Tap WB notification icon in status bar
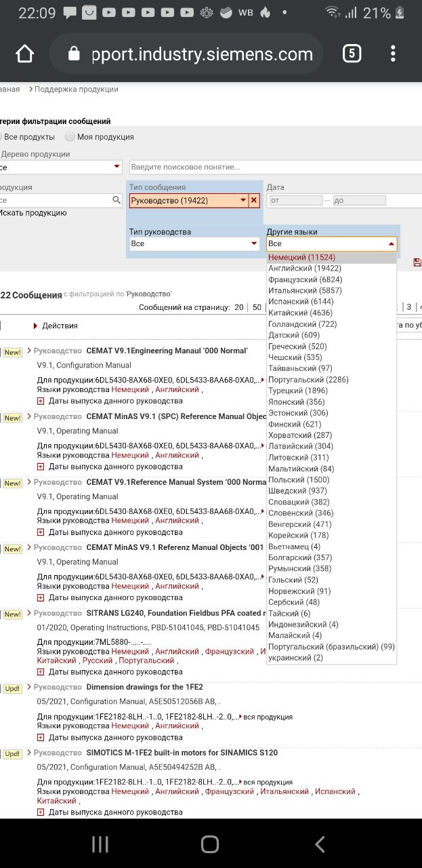This screenshot has width=422, height=868. coord(247,12)
